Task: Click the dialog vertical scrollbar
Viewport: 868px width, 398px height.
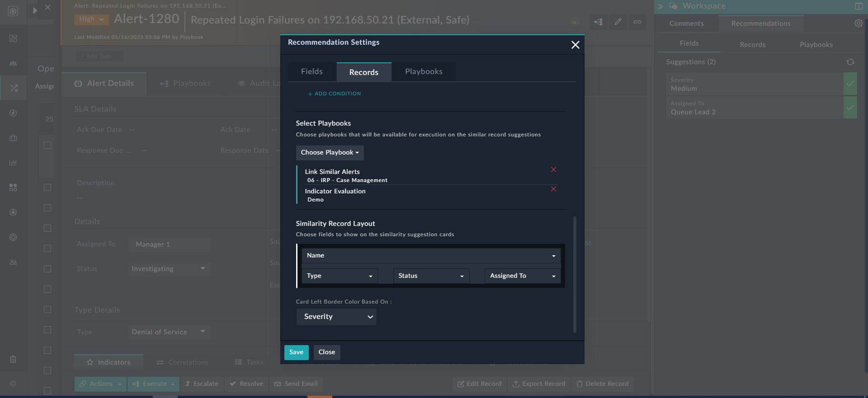Action: (575, 274)
